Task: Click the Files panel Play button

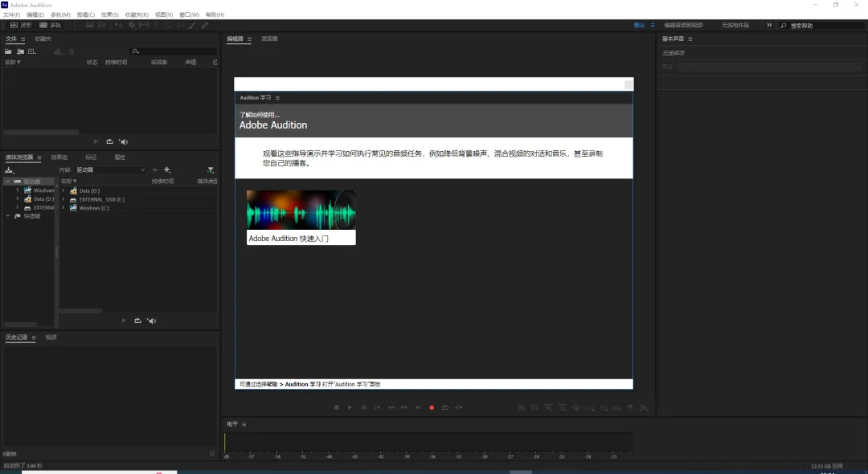Action: coord(96,141)
